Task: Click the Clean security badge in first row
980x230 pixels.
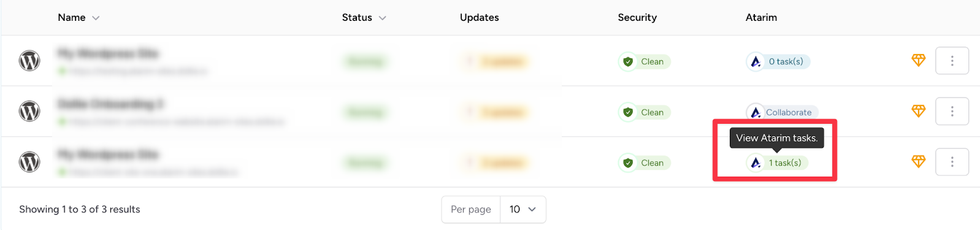Action: 644,61
